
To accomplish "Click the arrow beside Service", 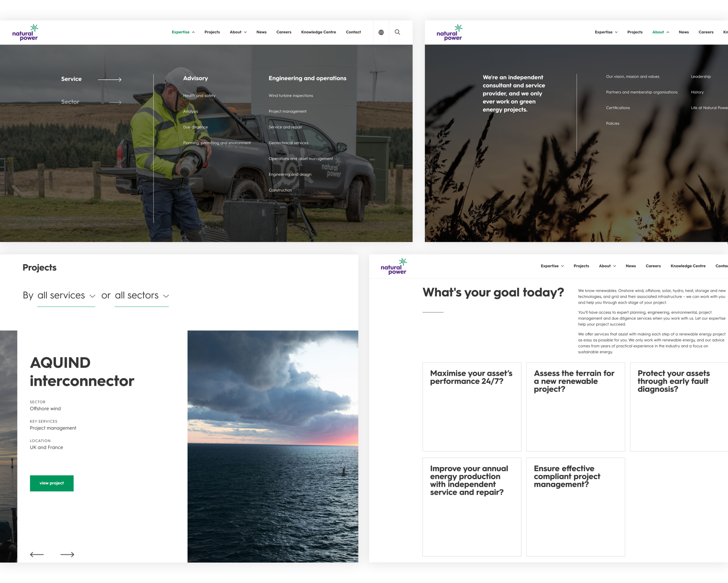I will [109, 80].
